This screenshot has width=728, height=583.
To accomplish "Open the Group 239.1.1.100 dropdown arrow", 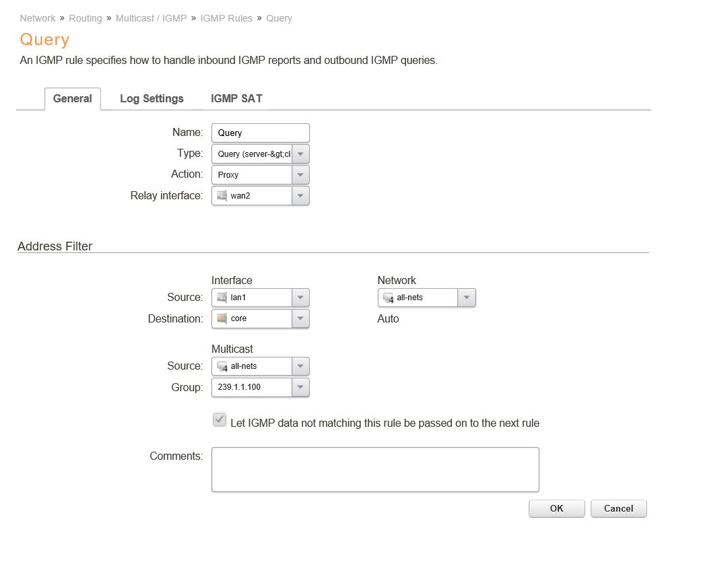I will (300, 386).
